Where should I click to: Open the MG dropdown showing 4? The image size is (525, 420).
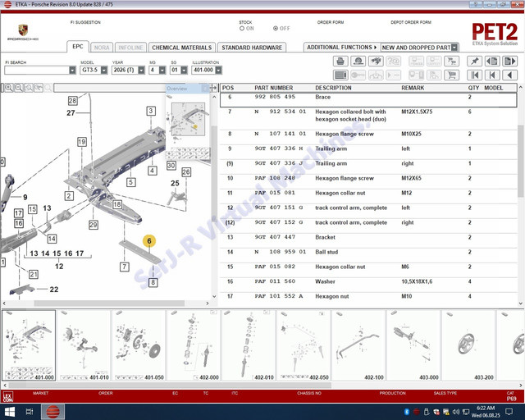[162, 70]
